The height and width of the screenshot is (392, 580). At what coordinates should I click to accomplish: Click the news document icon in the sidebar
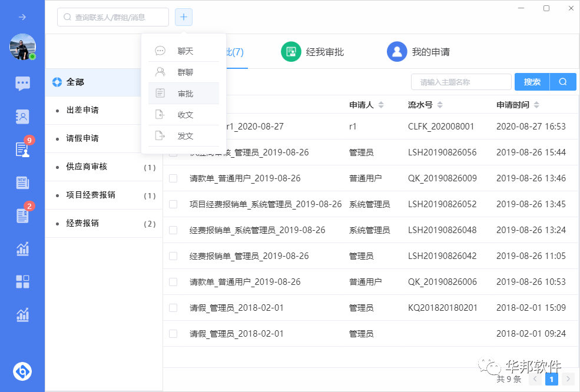[22, 182]
